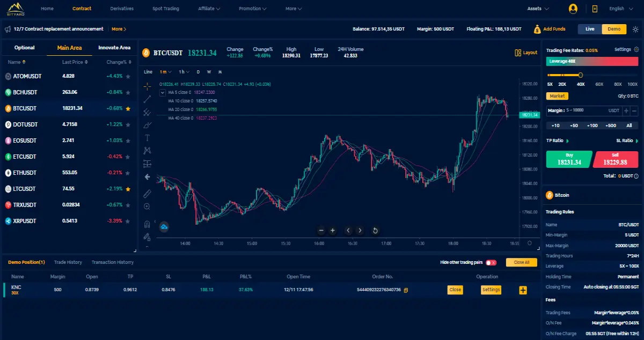This screenshot has height=340, width=644.
Task: Toggle the magnet snap mode
Action: (x=147, y=224)
